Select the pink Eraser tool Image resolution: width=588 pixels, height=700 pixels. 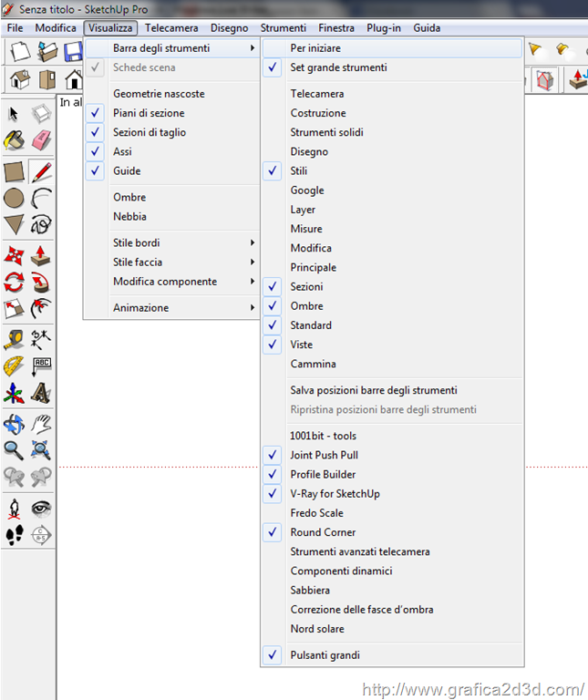click(x=41, y=141)
